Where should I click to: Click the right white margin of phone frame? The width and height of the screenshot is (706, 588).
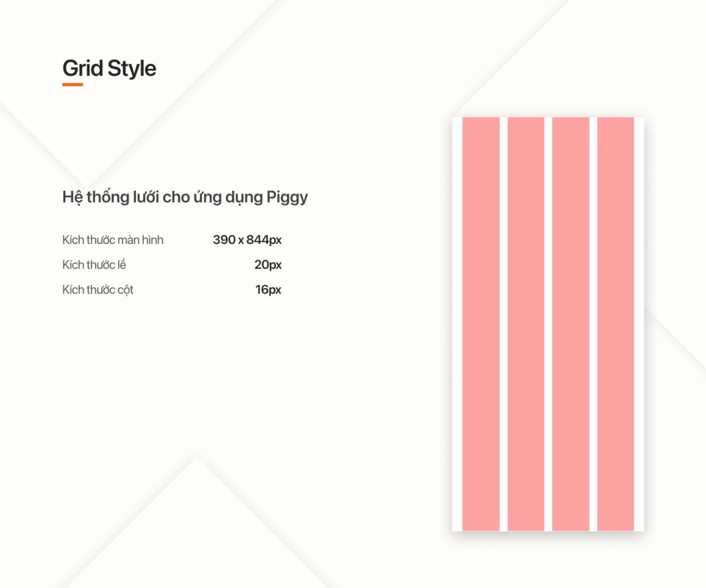[639, 324]
